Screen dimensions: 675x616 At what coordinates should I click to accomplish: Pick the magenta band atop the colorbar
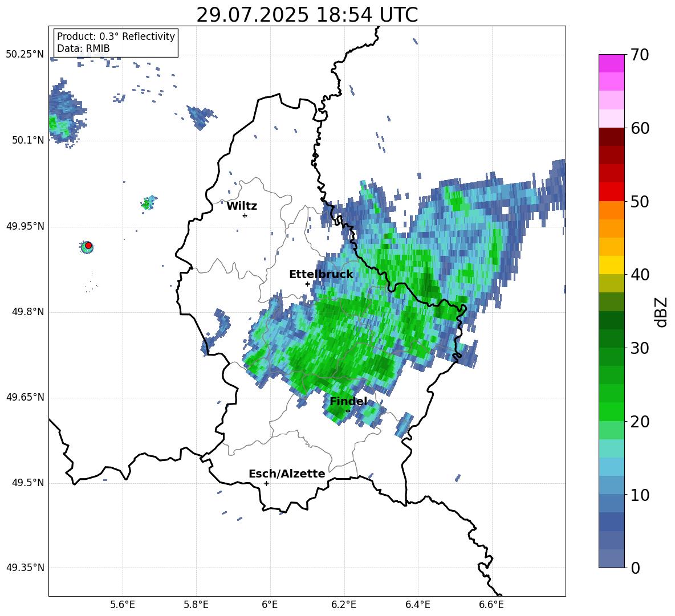point(612,63)
